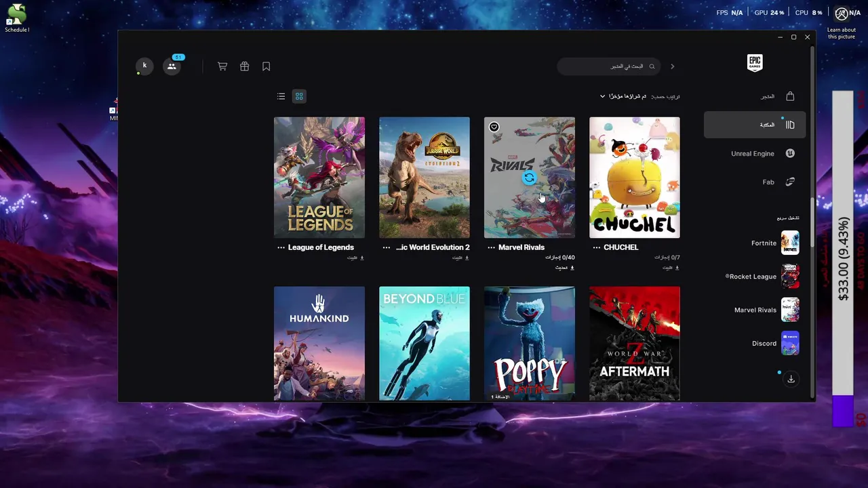Viewport: 868px width, 488px height.
Task: Click Marvel Rivals 0/40 achievements text
Action: pyautogui.click(x=560, y=258)
